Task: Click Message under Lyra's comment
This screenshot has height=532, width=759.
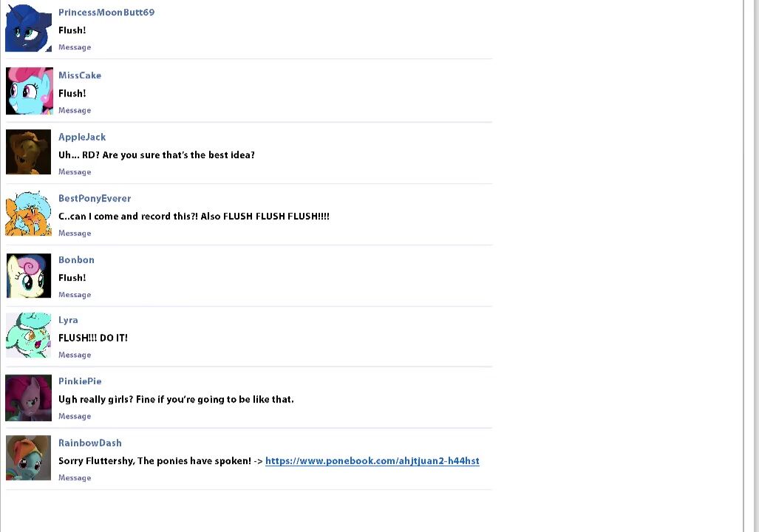Action: (x=75, y=355)
